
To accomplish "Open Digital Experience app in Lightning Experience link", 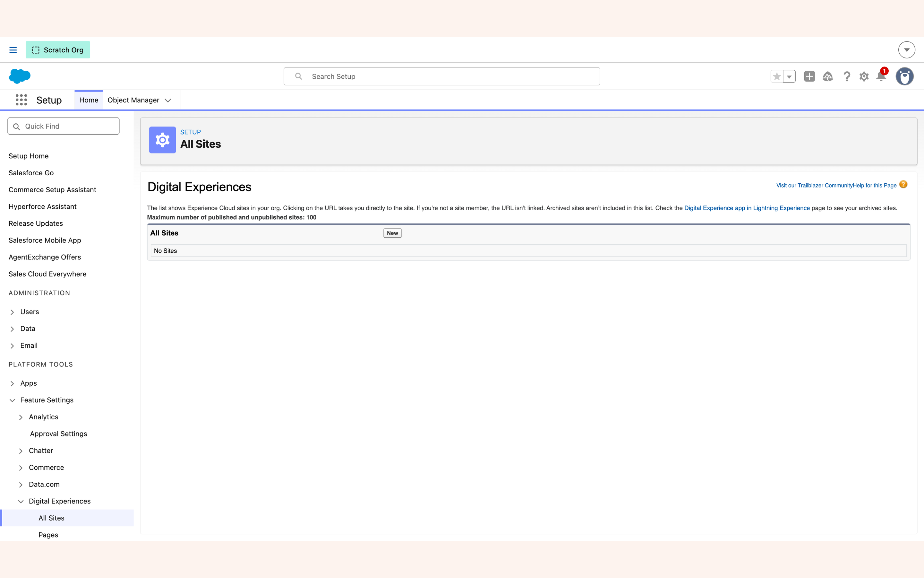I will (x=747, y=208).
